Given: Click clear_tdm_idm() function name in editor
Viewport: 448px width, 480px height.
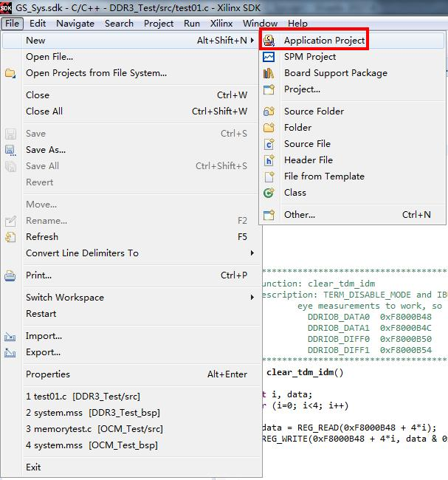Looking at the screenshot, I should click(305, 372).
